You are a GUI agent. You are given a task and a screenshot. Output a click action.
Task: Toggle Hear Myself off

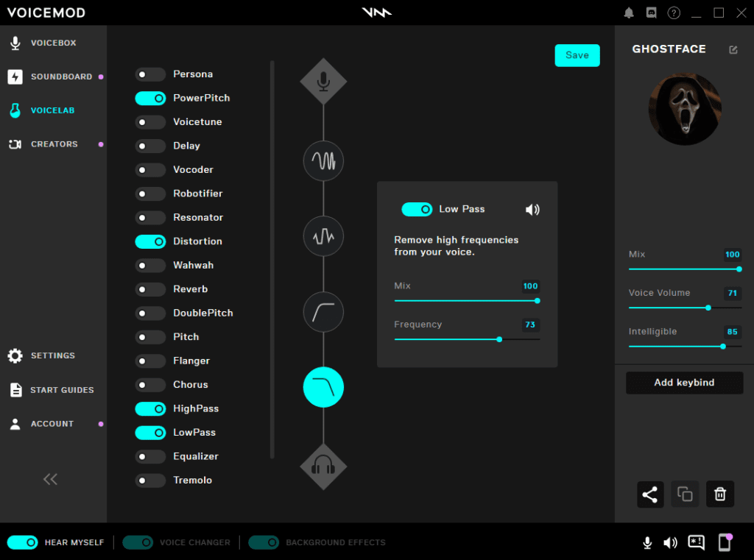[22, 542]
